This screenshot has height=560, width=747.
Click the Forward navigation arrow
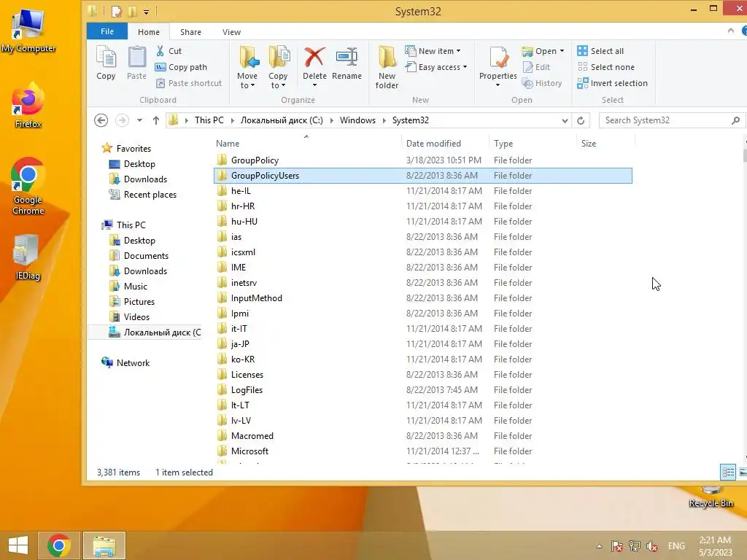click(x=122, y=120)
